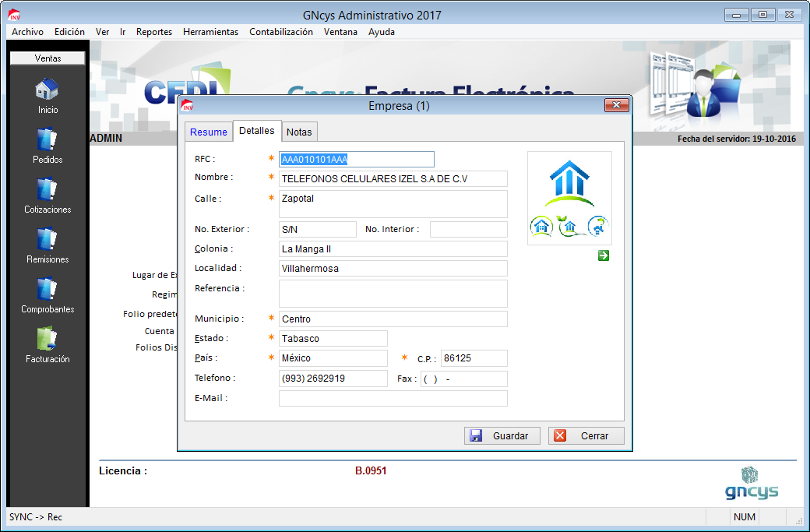This screenshot has width=810, height=532.
Task: Click the No. Interior field
Action: 469,229
